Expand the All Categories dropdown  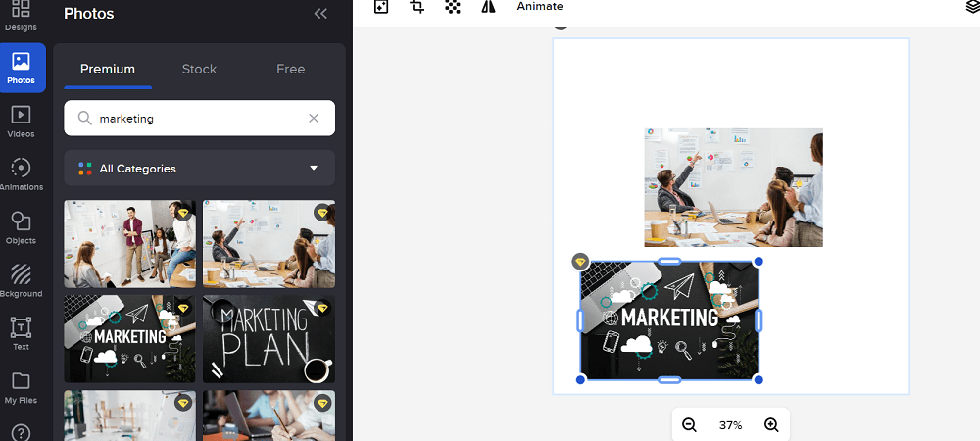pos(199,168)
